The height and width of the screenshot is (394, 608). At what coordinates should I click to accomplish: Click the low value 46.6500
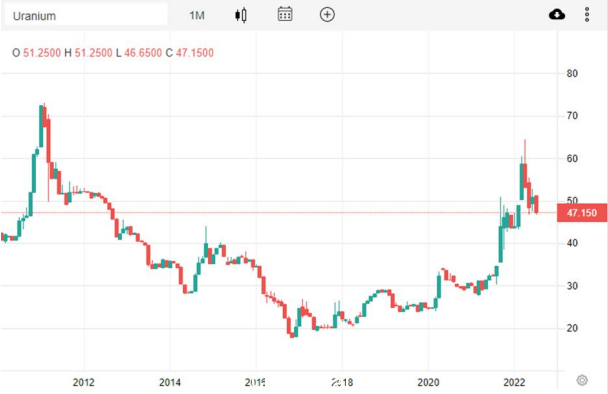(x=143, y=53)
